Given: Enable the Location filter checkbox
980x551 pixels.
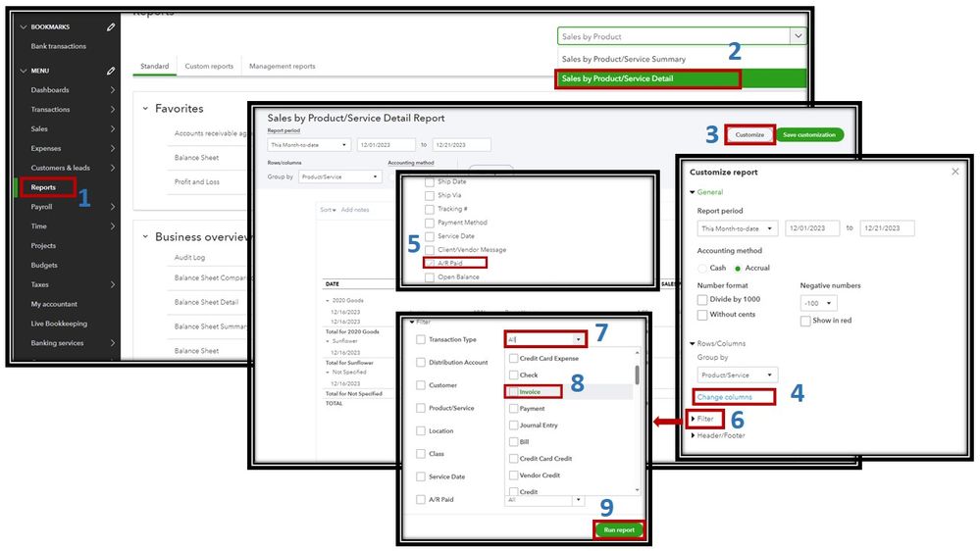Looking at the screenshot, I should click(421, 431).
